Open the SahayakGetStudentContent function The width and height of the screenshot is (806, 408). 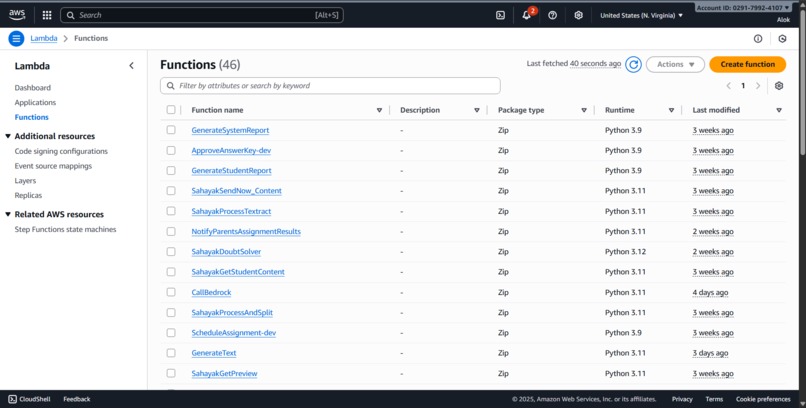pos(238,272)
